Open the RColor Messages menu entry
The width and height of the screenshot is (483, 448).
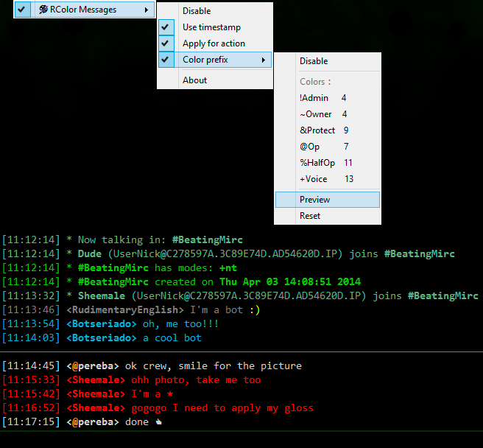coord(85,10)
